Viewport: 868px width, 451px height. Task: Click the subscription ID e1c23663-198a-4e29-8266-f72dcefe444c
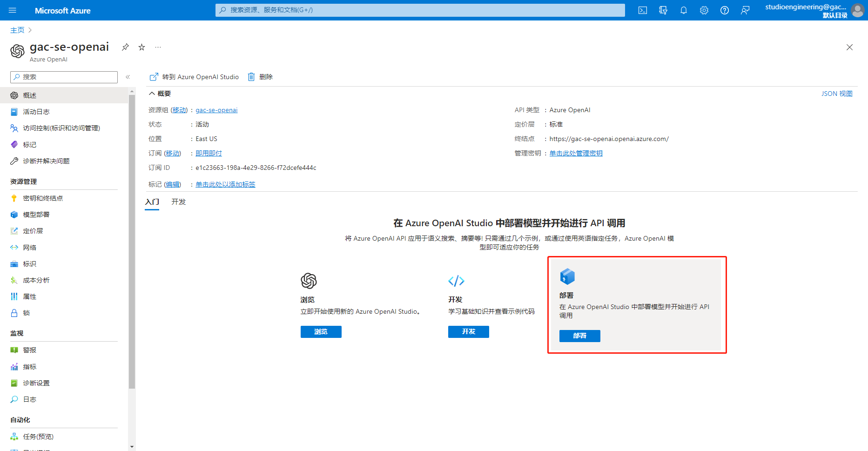tap(256, 168)
